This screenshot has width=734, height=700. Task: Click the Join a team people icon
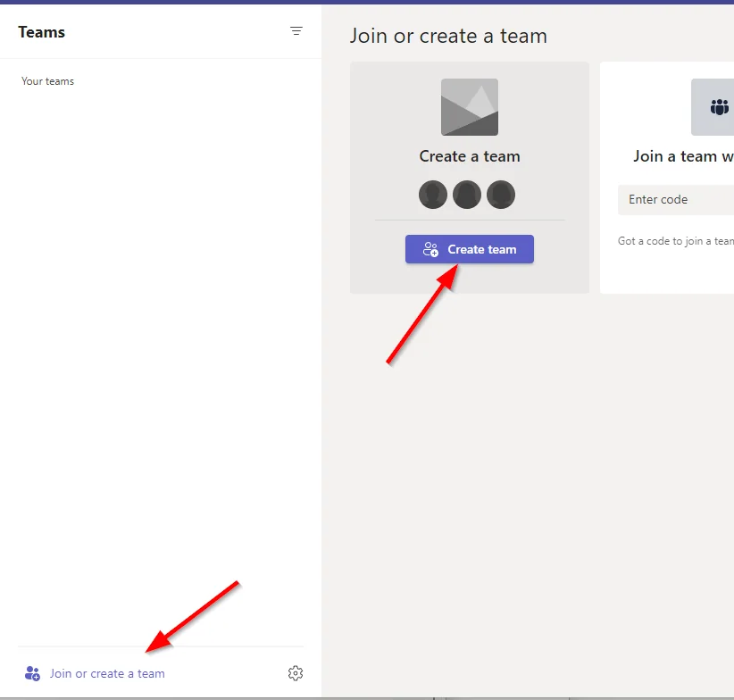tap(719, 107)
